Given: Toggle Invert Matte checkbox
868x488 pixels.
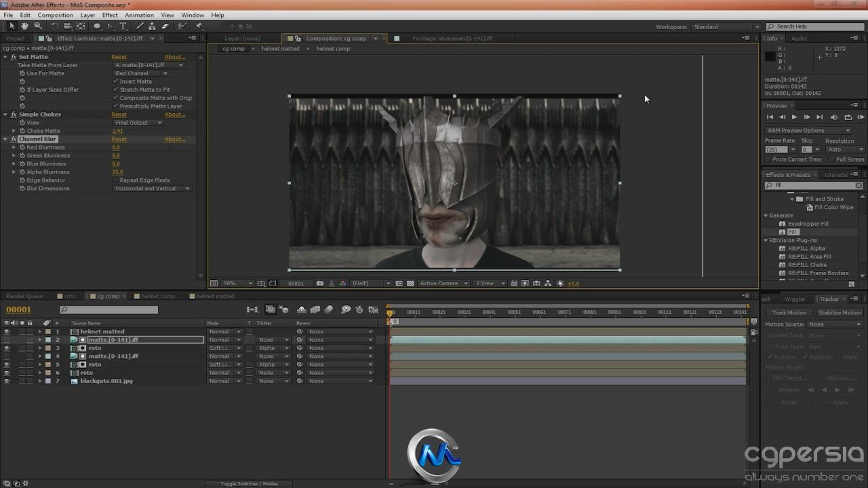Looking at the screenshot, I should (115, 81).
